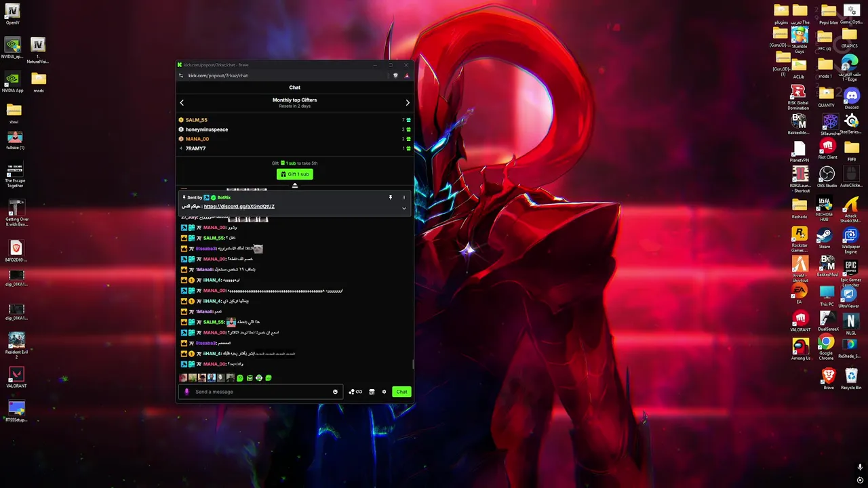Open Google Chrome desktop shortcut

[x=826, y=346]
